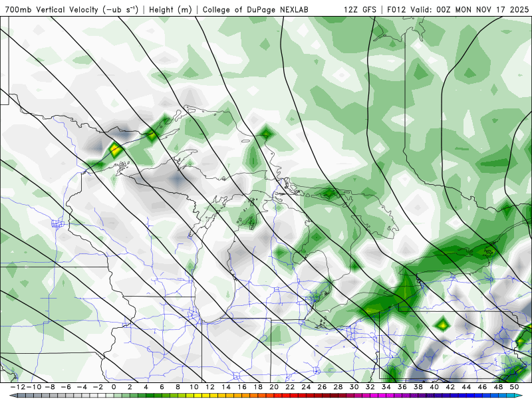Viewport: 532px width, 399px height.
Task: Click the 28 legend value
Action: coord(338,387)
